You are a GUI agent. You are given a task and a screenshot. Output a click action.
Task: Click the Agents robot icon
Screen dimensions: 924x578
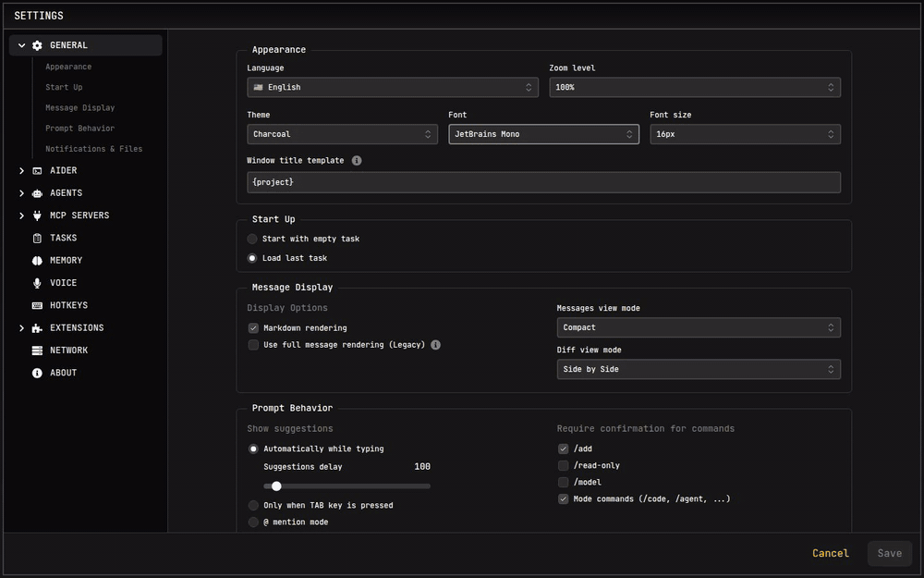pos(37,193)
